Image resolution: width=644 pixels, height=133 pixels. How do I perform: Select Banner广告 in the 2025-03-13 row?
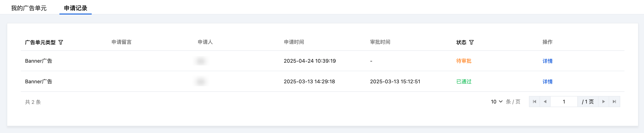[x=38, y=82]
